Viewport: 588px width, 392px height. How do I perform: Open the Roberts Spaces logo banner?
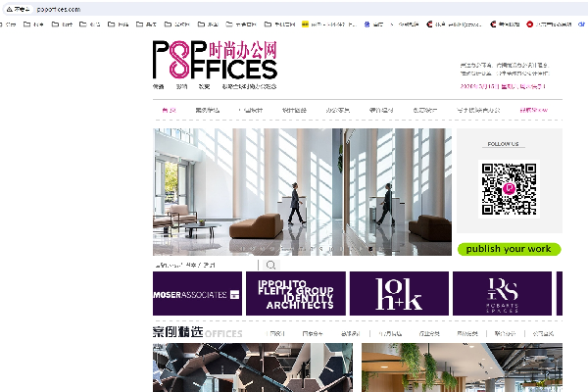[502, 293]
